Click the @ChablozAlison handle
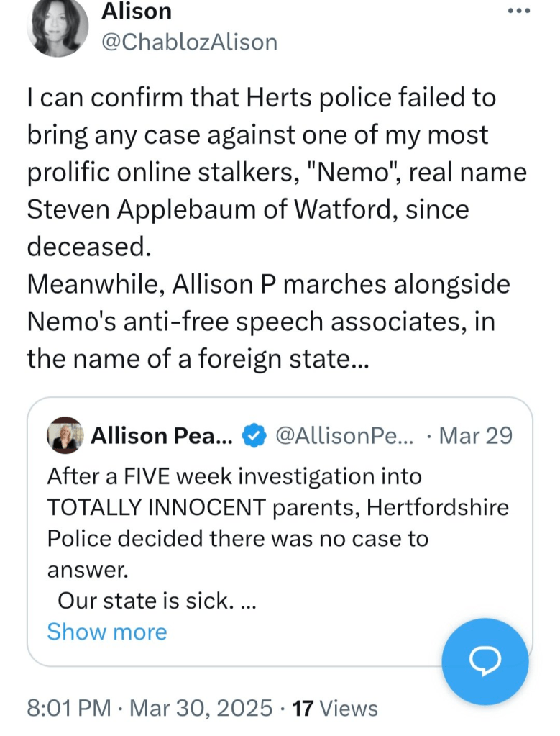The height and width of the screenshot is (736, 560). 189,42
